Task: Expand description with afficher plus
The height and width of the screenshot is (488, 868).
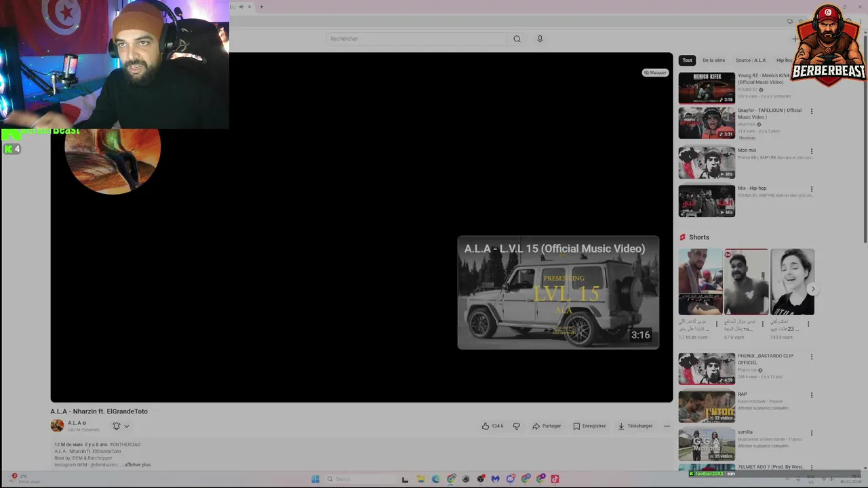Action: (x=136, y=465)
